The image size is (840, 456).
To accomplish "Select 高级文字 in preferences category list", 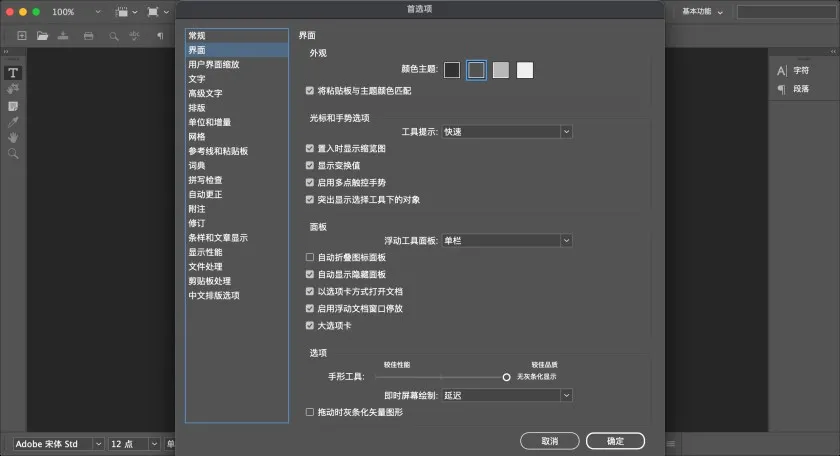I will [205, 93].
